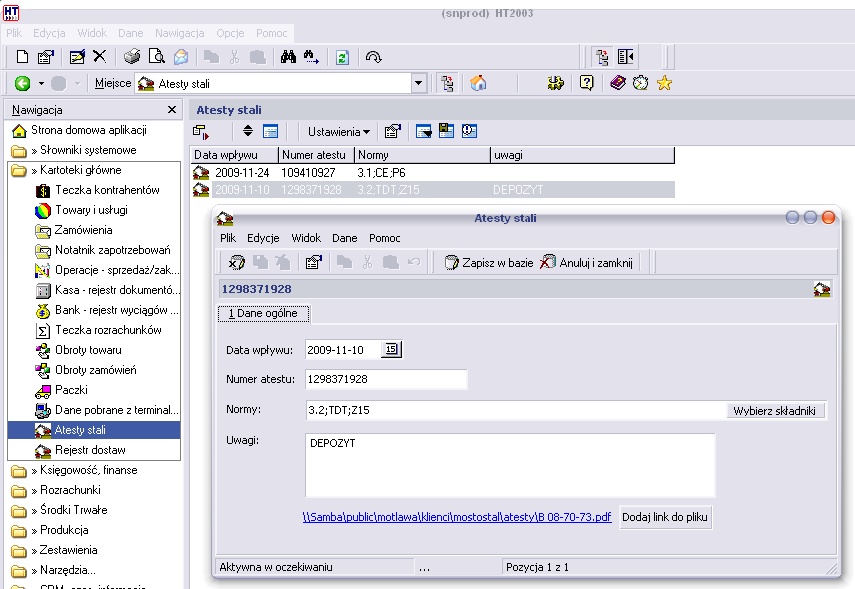This screenshot has height=589, width=855.
Task: Open print preview magnifier icon
Action: point(156,57)
